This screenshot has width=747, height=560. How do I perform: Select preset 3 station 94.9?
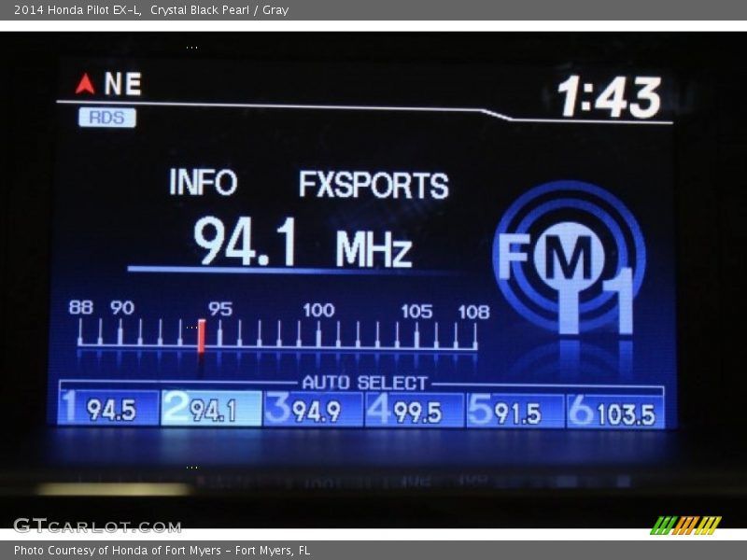click(x=313, y=409)
